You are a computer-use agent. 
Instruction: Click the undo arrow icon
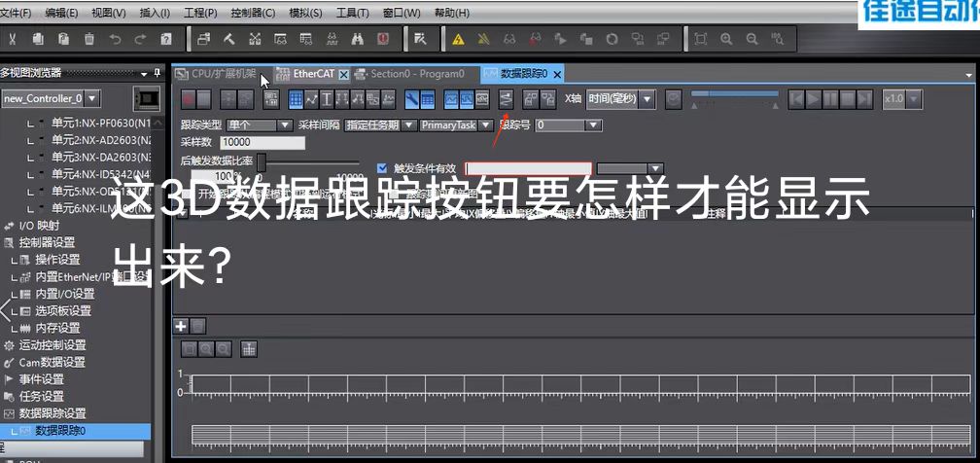(116, 39)
